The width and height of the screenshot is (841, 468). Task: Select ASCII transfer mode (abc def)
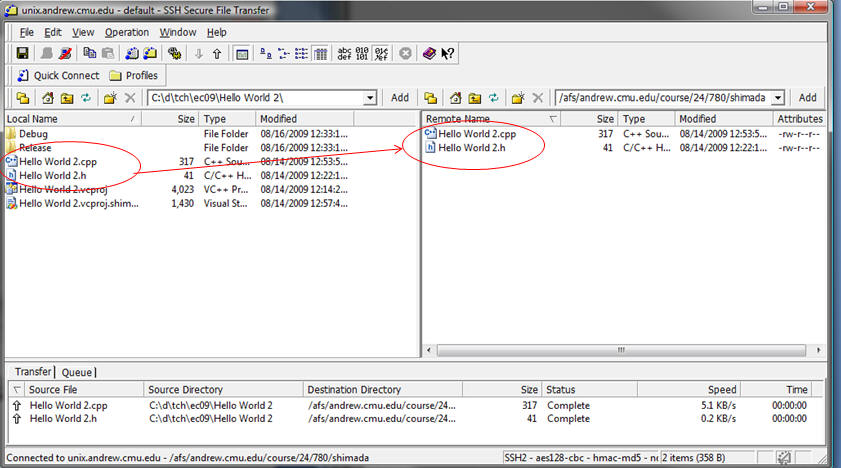pos(344,53)
